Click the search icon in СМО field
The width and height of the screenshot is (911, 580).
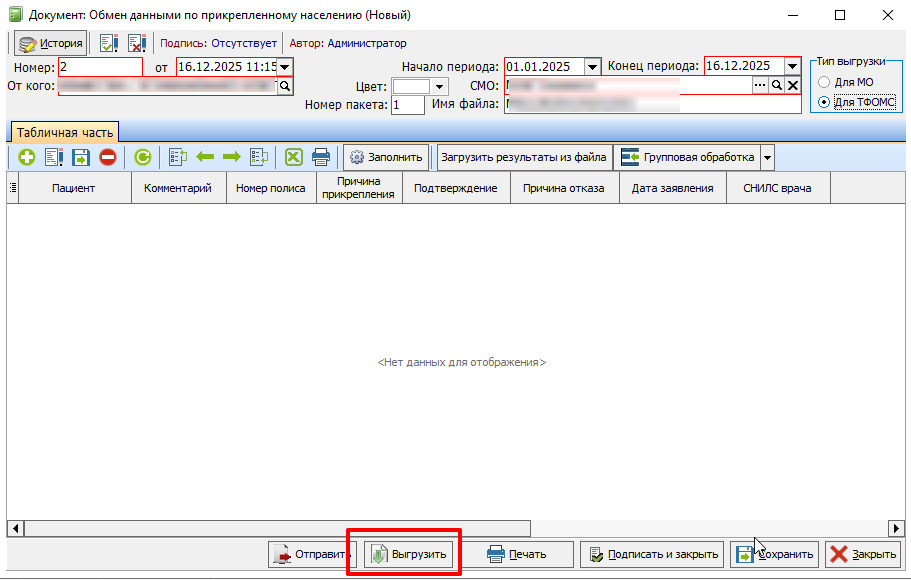point(776,87)
